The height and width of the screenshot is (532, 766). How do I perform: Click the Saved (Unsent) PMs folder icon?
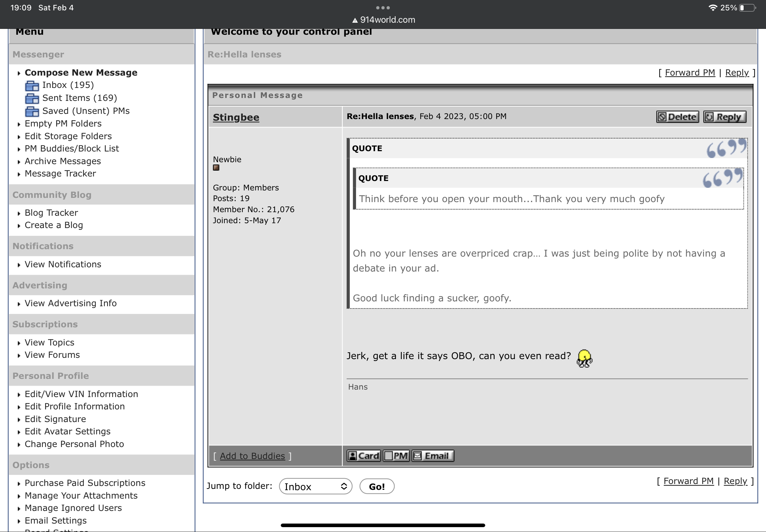click(x=32, y=111)
